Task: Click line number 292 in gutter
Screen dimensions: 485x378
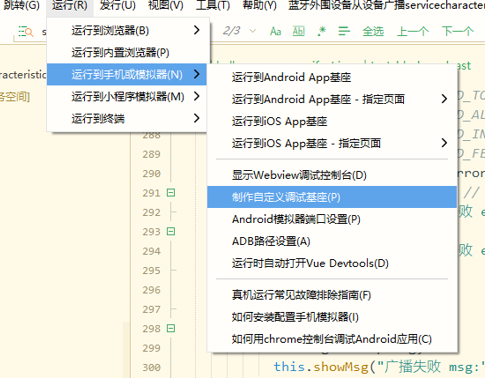Action: (x=152, y=212)
